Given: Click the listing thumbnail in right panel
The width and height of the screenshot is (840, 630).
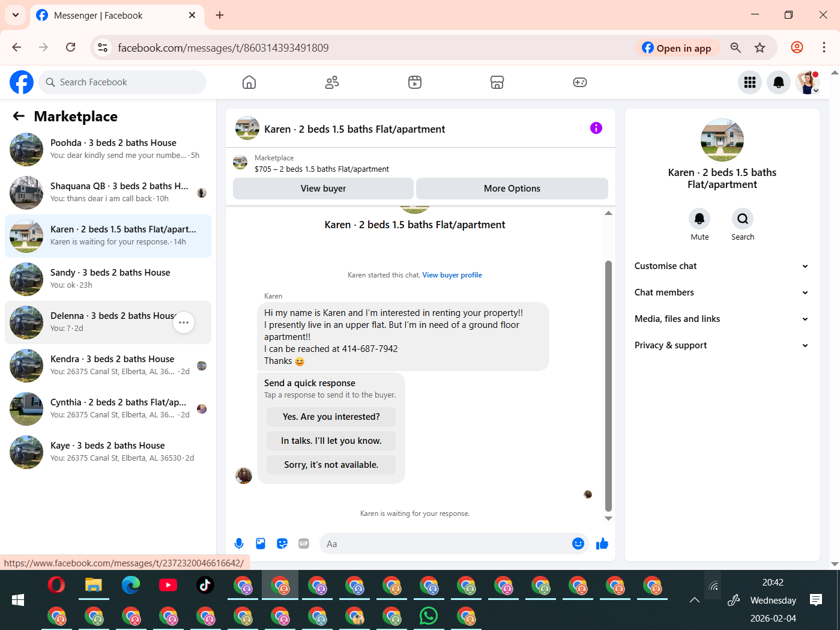Looking at the screenshot, I should click(722, 140).
